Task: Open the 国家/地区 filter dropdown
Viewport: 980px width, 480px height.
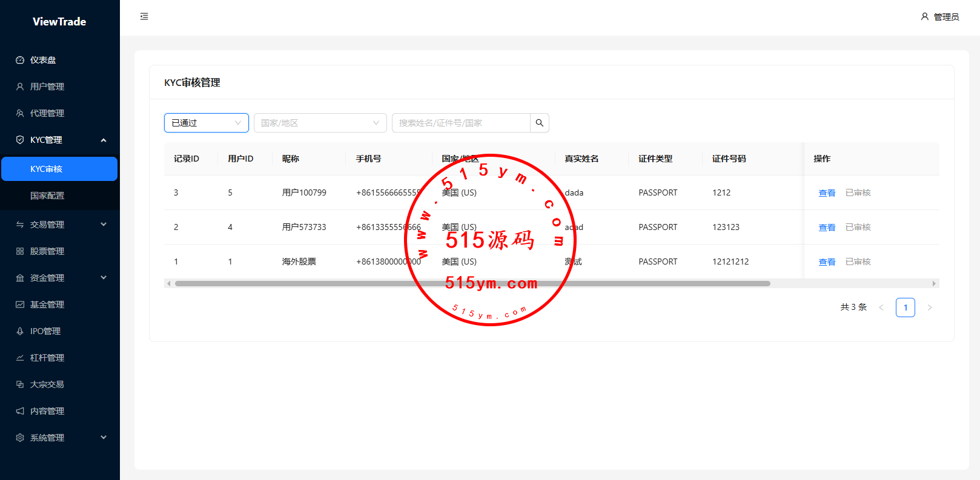Action: [320, 123]
